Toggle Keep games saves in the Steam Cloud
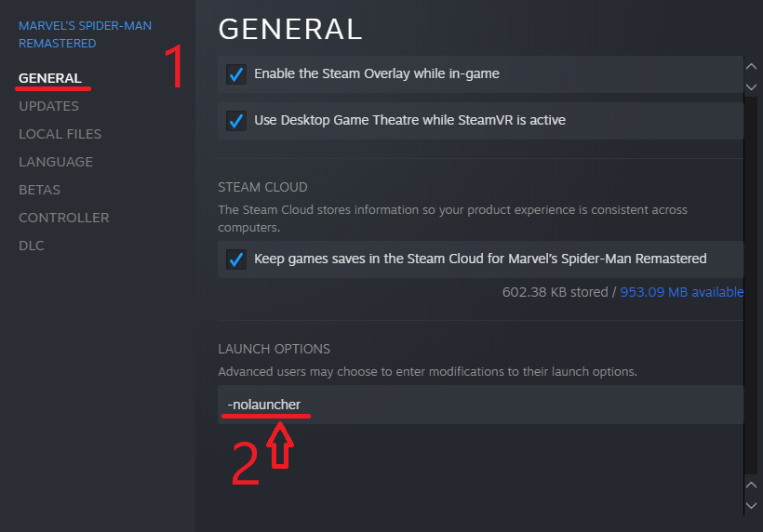This screenshot has height=532, width=763. point(236,259)
